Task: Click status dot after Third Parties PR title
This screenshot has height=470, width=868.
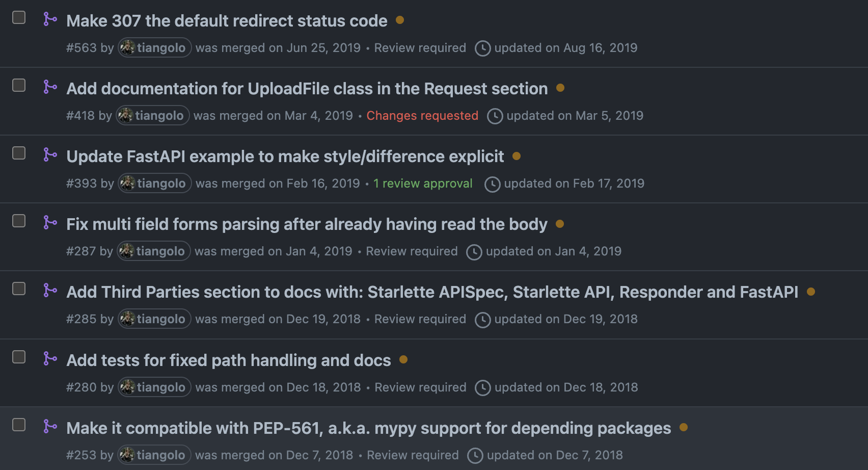Action: click(x=811, y=292)
